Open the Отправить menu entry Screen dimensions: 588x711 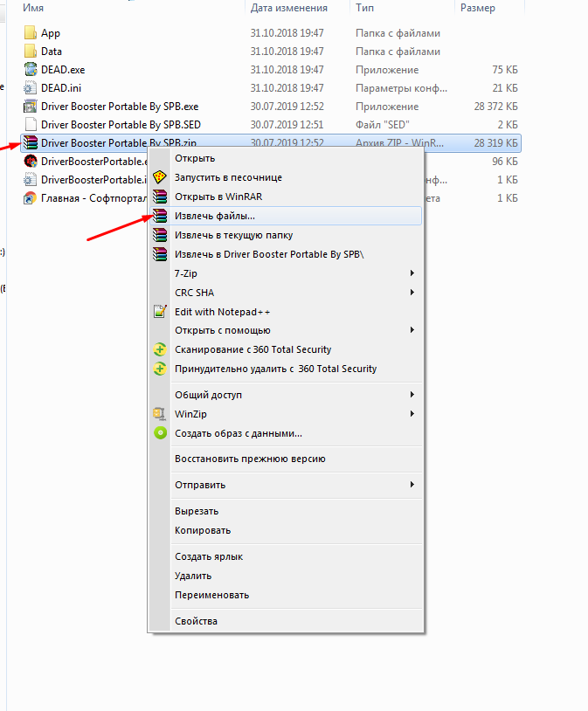(286, 485)
